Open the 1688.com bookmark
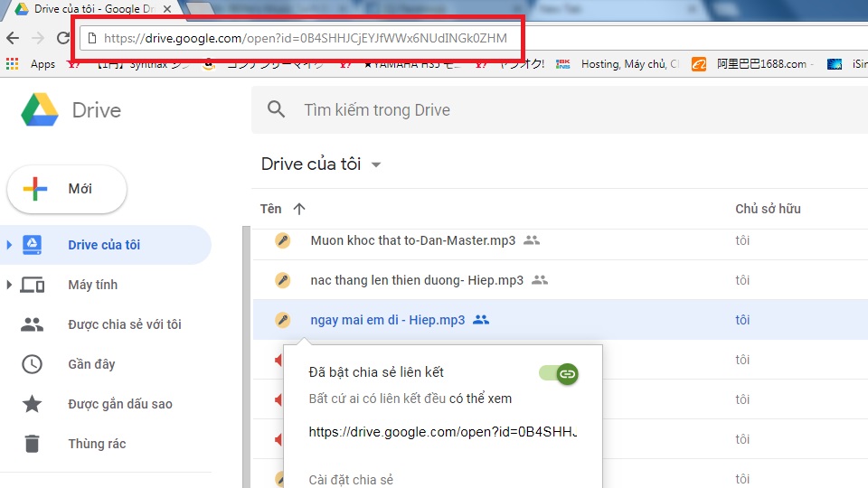Image resolution: width=868 pixels, height=488 pixels. (x=752, y=64)
